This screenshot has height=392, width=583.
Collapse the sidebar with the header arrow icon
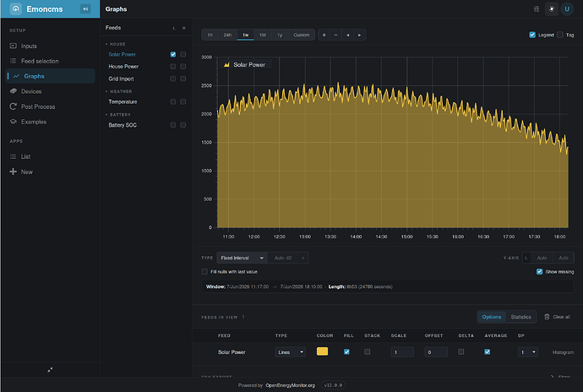pyautogui.click(x=85, y=9)
